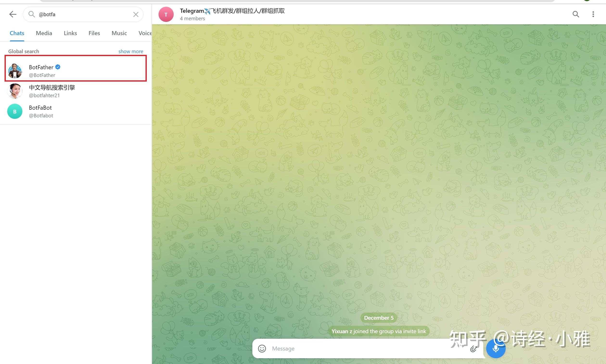Click show more in global search results
This screenshot has width=606, height=364.
coord(130,51)
